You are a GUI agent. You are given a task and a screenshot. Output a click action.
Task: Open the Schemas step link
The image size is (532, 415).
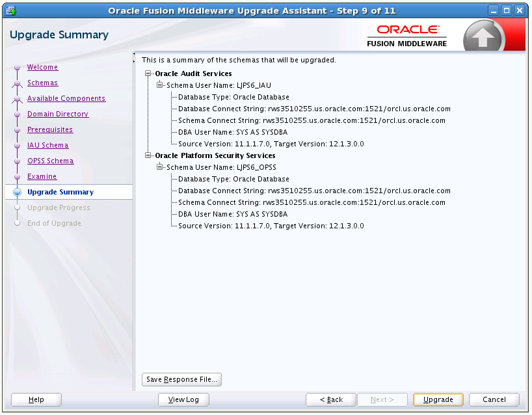click(42, 83)
